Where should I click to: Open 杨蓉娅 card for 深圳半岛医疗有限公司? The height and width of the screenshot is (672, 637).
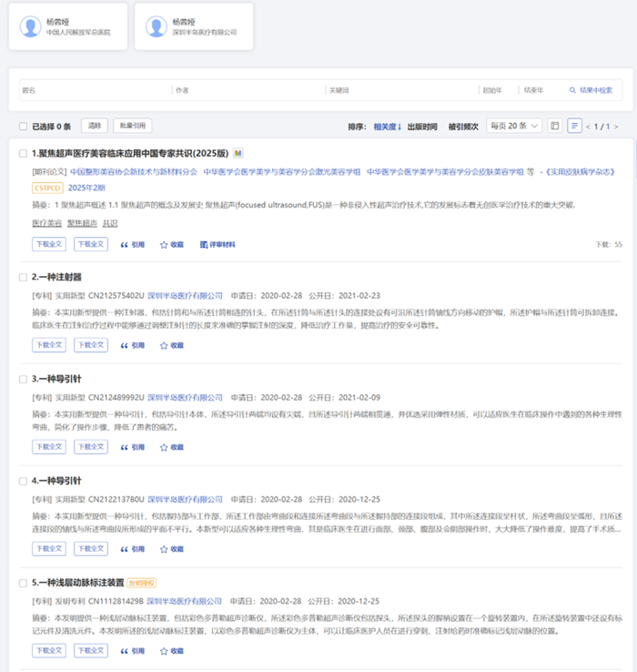194,26
